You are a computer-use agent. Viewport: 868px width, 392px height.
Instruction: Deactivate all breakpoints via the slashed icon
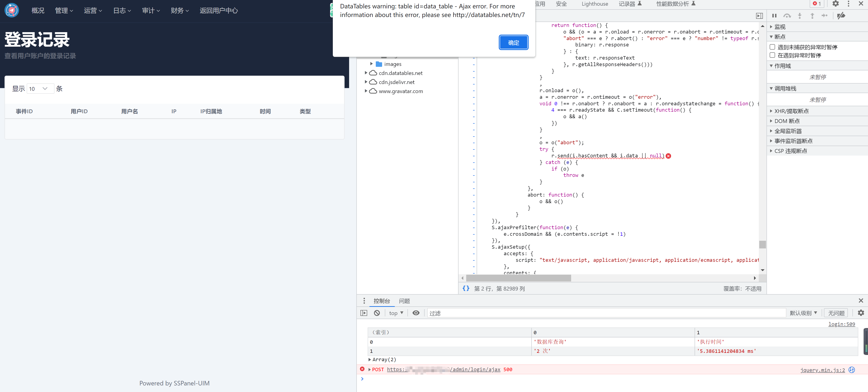click(841, 16)
